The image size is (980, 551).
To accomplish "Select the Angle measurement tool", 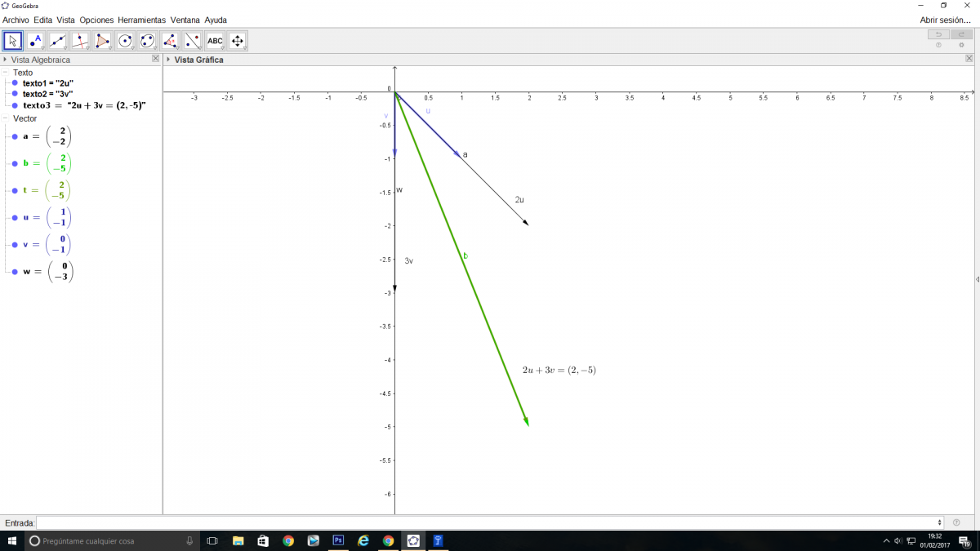I will [x=170, y=41].
